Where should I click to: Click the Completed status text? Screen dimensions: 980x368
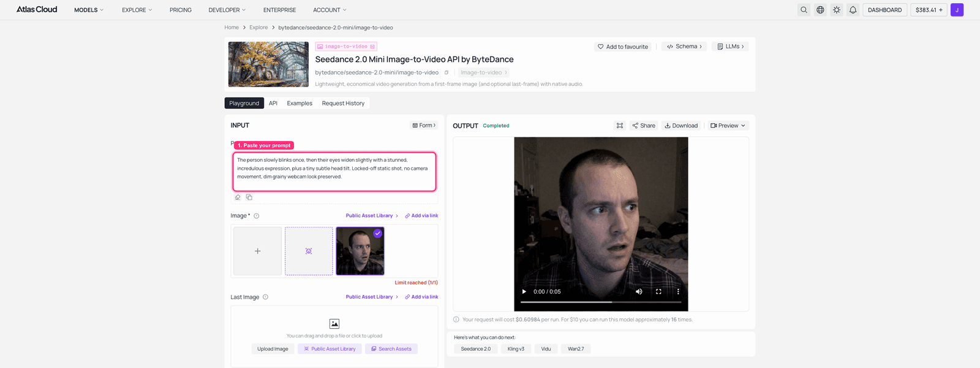tap(496, 126)
